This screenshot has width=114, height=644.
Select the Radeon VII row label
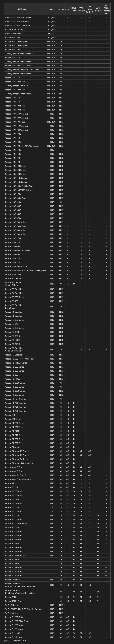coord(9,483)
